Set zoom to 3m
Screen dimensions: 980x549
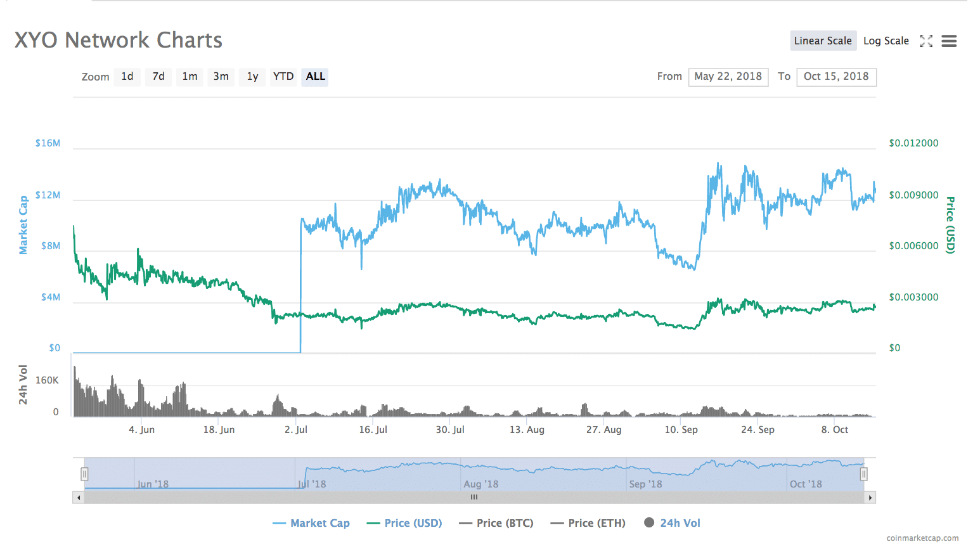click(221, 77)
